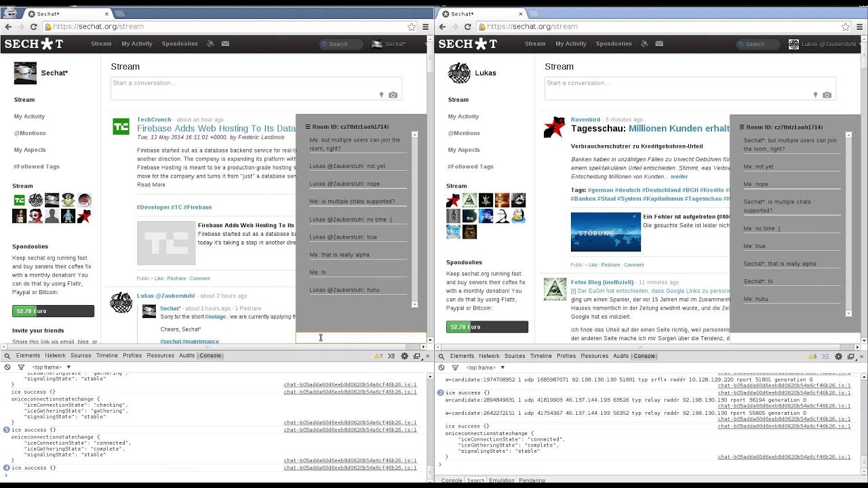Click Search field in right header

tap(759, 44)
